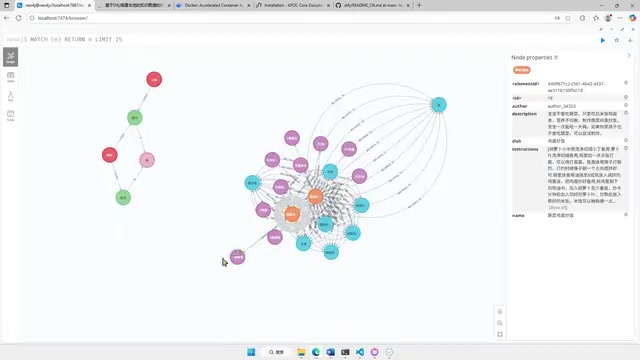Open Visual Studio Code from the taskbar

(x=360, y=352)
